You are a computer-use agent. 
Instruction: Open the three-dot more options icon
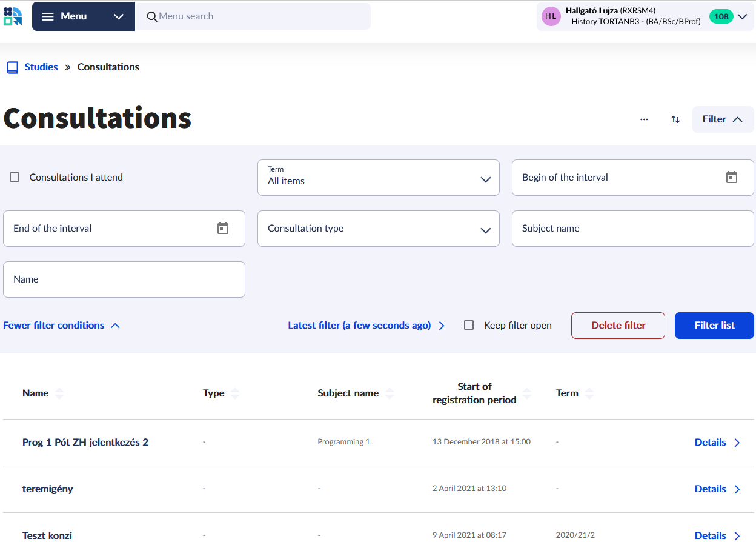pyautogui.click(x=644, y=119)
